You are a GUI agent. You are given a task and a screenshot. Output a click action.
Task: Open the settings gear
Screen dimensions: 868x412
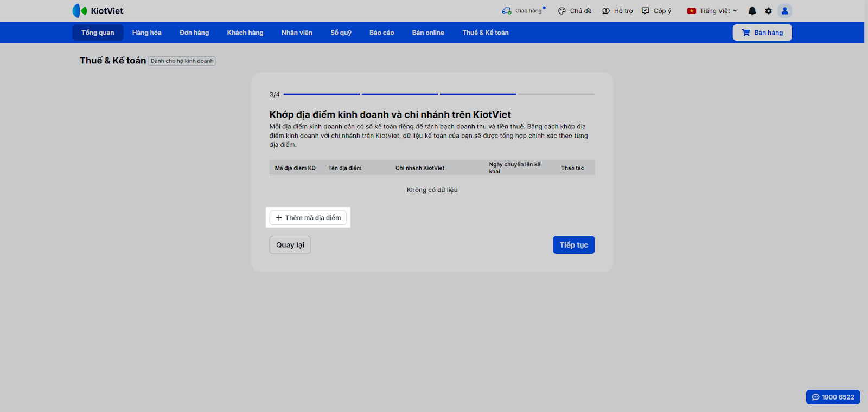pyautogui.click(x=768, y=11)
